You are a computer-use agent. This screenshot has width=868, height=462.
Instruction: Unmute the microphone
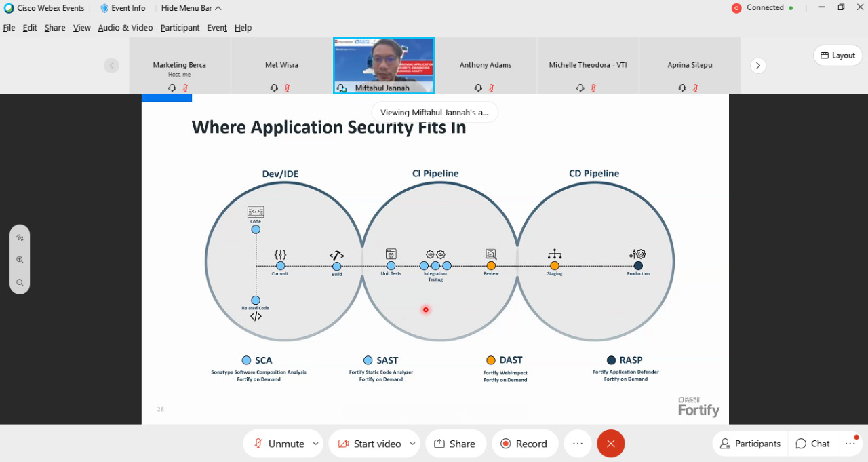click(x=279, y=444)
